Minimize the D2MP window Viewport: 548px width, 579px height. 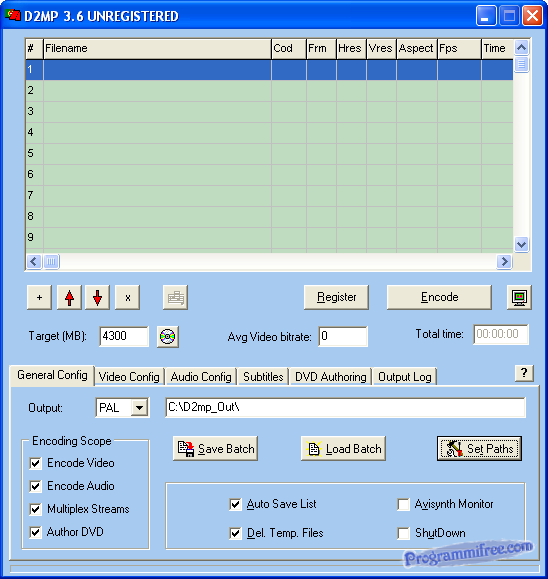(x=486, y=16)
